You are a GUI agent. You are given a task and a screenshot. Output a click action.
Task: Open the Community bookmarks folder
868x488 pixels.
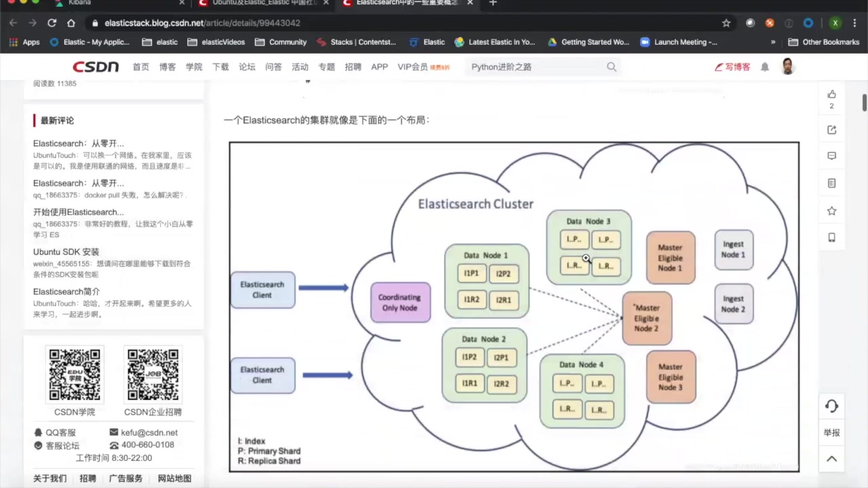281,42
